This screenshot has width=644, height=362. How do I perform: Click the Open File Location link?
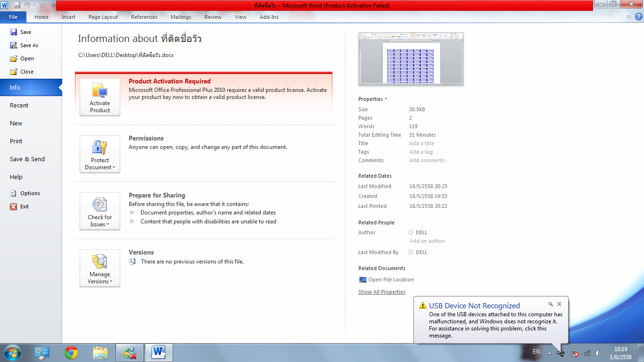tap(391, 280)
